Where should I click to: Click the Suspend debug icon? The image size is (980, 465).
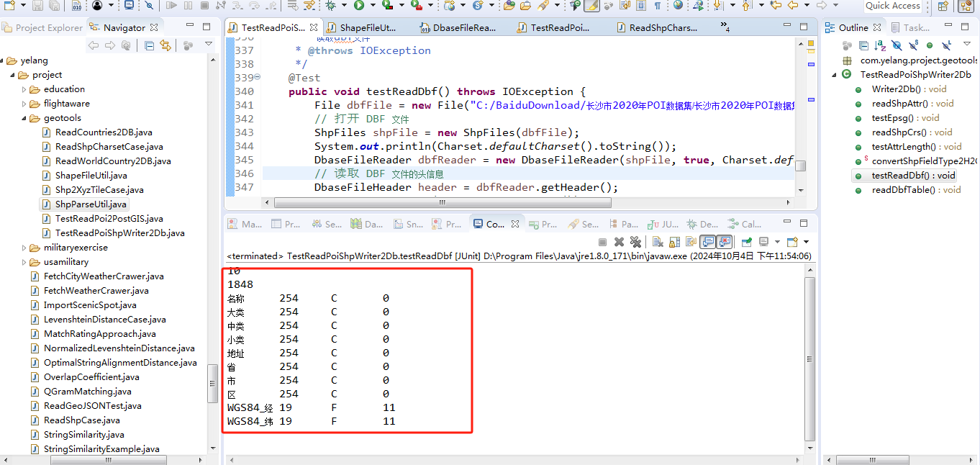coord(188,5)
